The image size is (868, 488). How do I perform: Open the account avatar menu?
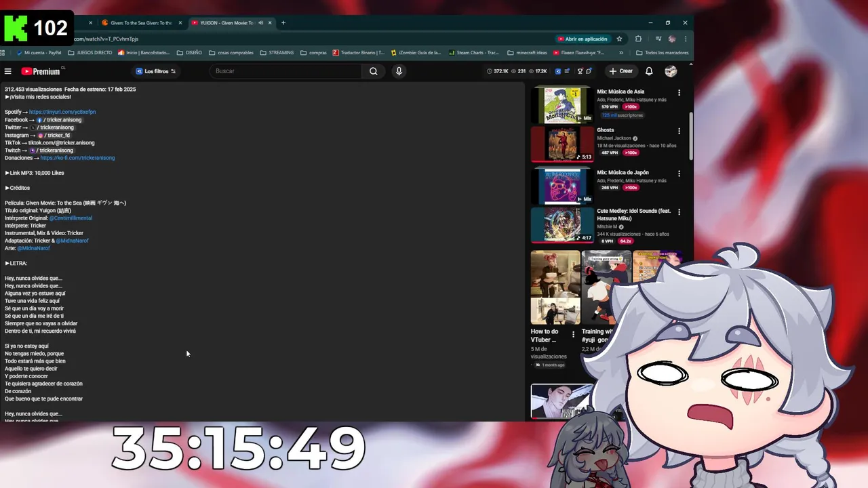coord(671,71)
